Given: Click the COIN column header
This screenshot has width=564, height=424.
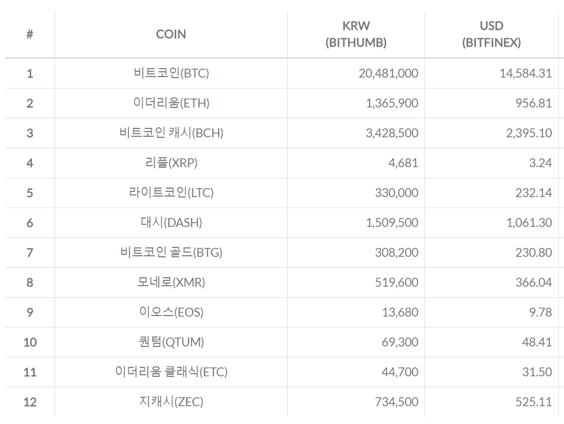Looking at the screenshot, I should [x=171, y=35].
